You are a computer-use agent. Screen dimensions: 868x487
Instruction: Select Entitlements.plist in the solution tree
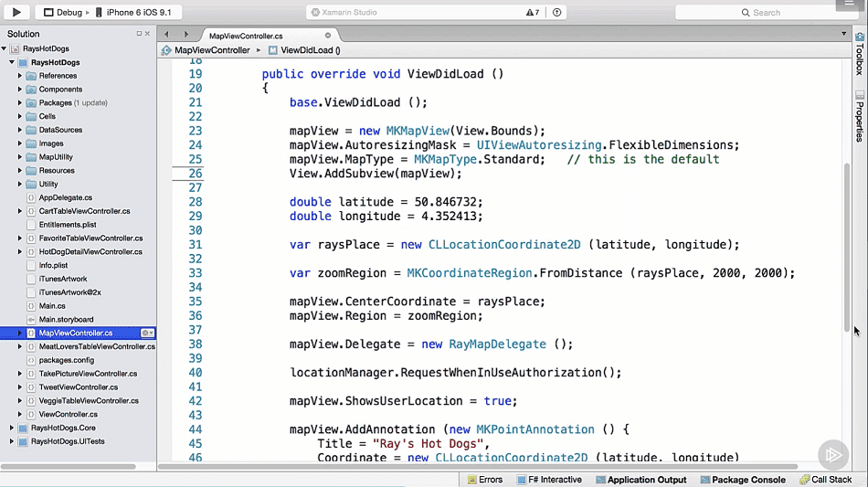pyautogui.click(x=68, y=225)
